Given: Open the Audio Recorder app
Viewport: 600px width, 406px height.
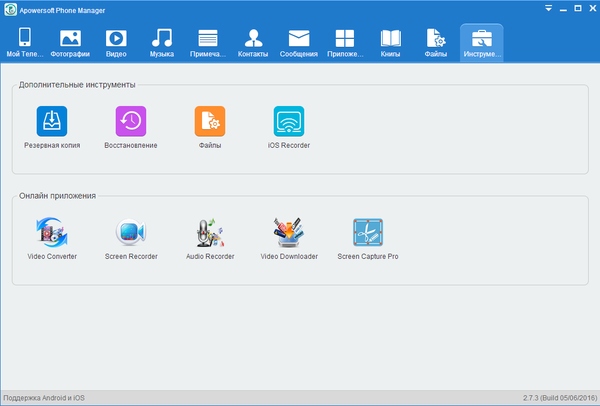Looking at the screenshot, I should click(x=210, y=234).
